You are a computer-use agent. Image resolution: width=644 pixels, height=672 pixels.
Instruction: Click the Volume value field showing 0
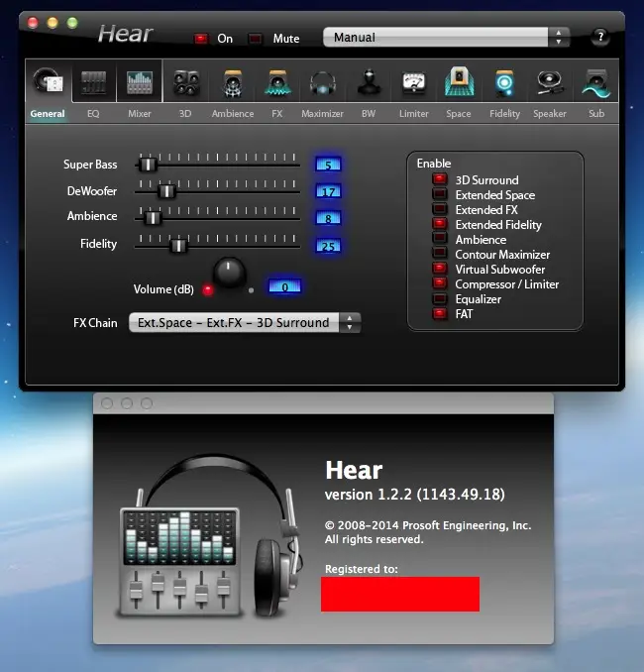[x=285, y=286]
